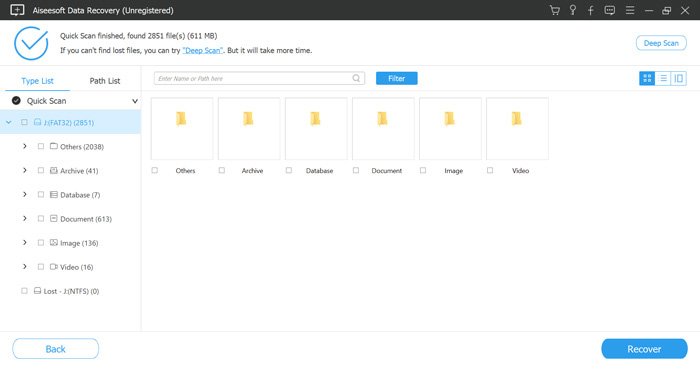Viewport: 700px width, 372px height.
Task: Open the feedback chat icon
Action: coord(610,10)
